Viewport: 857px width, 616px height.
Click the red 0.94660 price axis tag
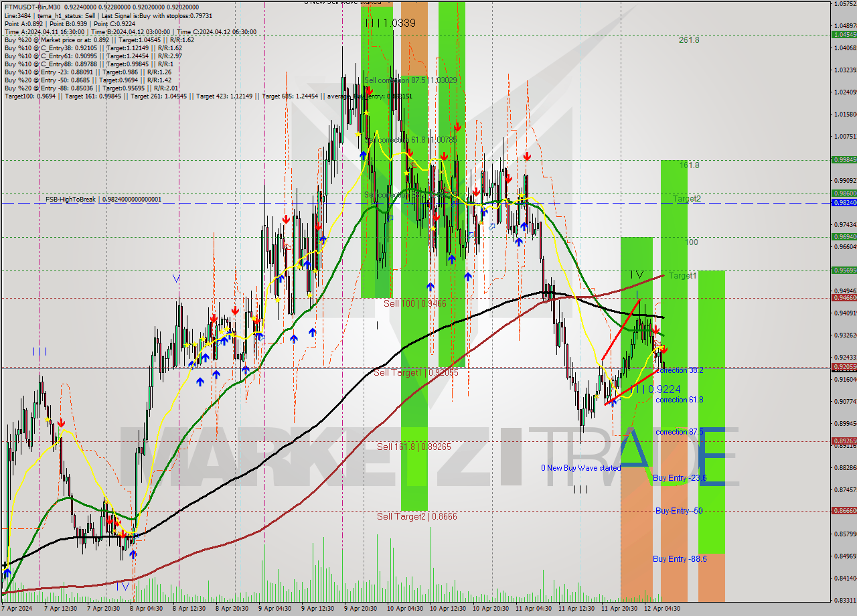tap(844, 297)
